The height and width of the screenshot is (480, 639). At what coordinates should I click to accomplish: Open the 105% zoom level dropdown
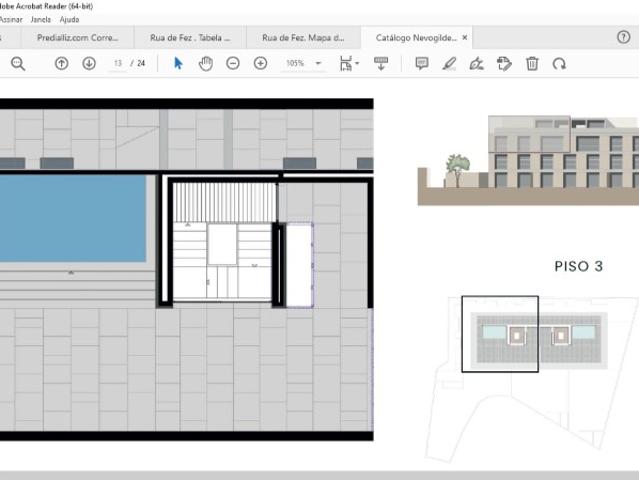point(318,63)
